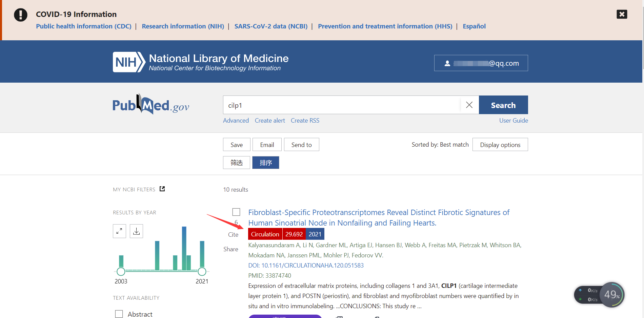644x318 pixels.
Task: Open the Advanced search link
Action: (x=236, y=121)
